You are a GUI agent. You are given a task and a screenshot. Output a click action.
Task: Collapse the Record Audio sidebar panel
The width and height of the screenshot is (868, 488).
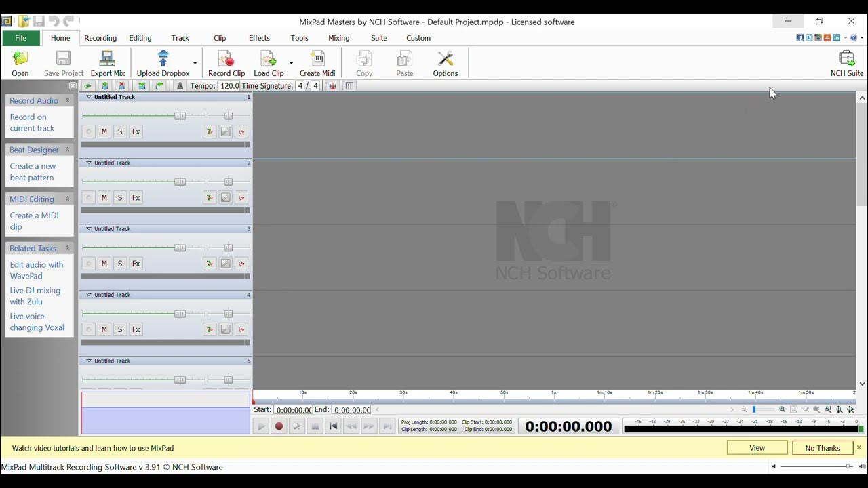tap(67, 100)
